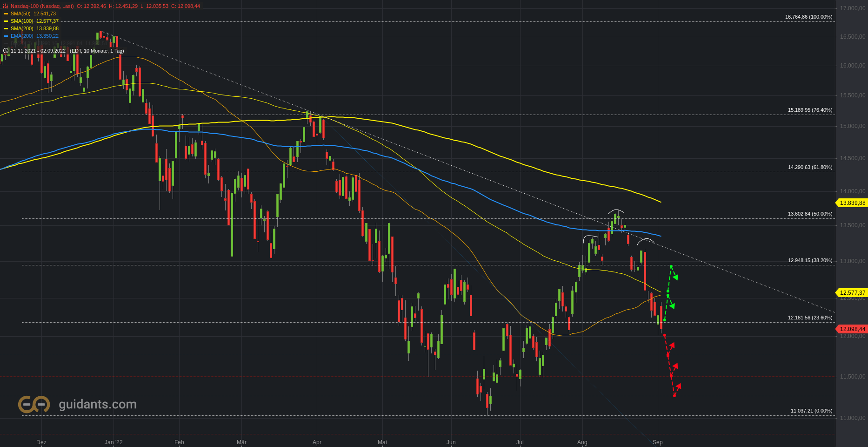This screenshot has width=868, height=447.
Task: Click the 16.000,00 price-axis label
Action: click(853, 66)
